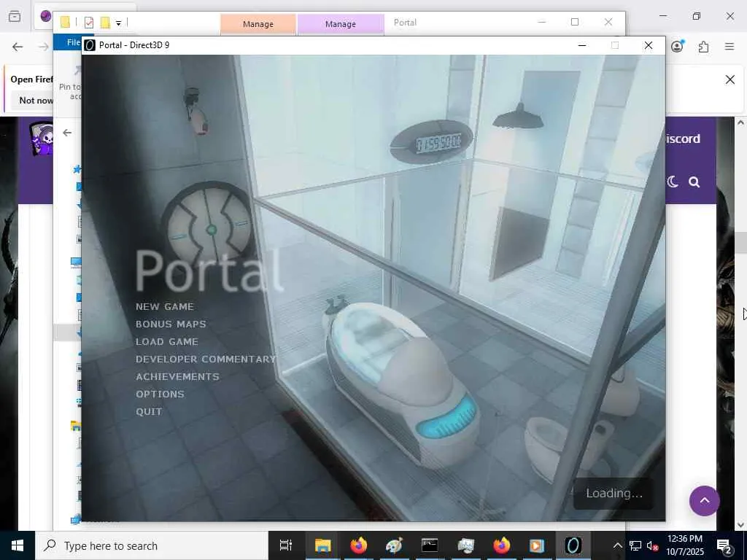Image resolution: width=747 pixels, height=560 pixels.
Task: Open OPTIONS in Portal menu
Action: point(160,394)
